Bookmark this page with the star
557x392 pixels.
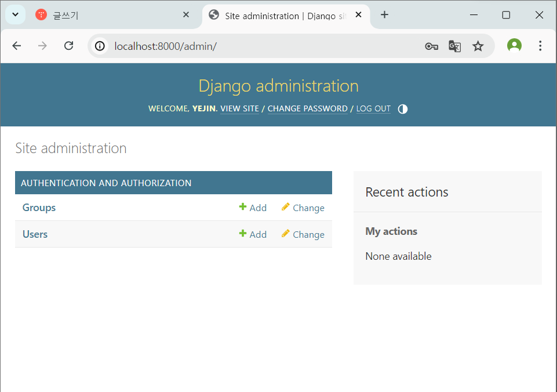point(478,46)
